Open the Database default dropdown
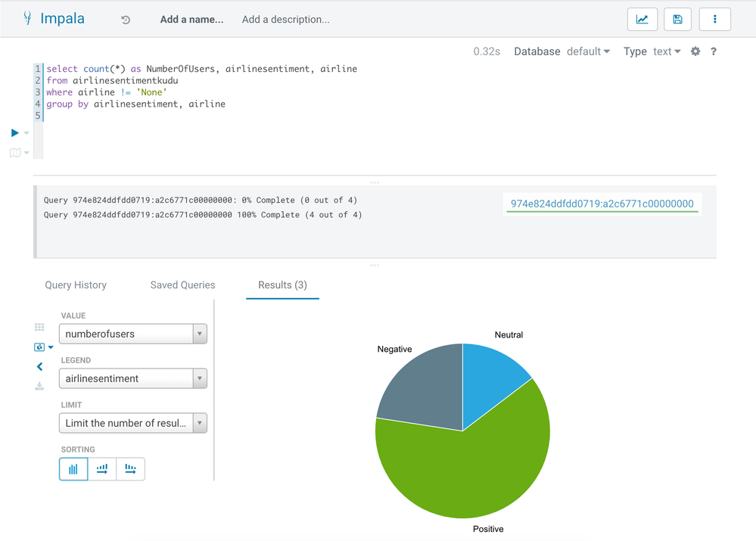Viewport: 756px width, 541px height. coord(588,51)
